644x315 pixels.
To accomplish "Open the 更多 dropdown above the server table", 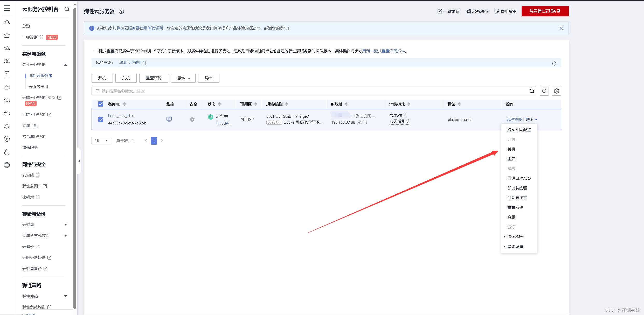I will [183, 78].
